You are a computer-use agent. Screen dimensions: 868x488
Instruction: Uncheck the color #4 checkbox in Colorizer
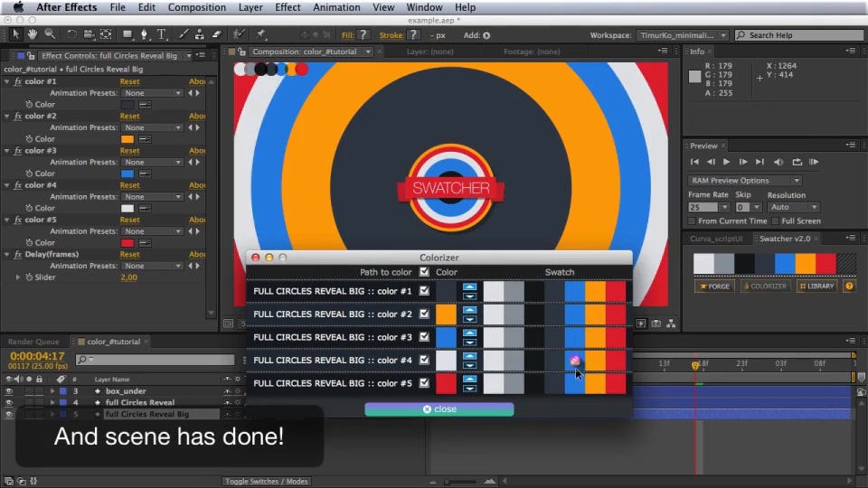[x=424, y=360]
